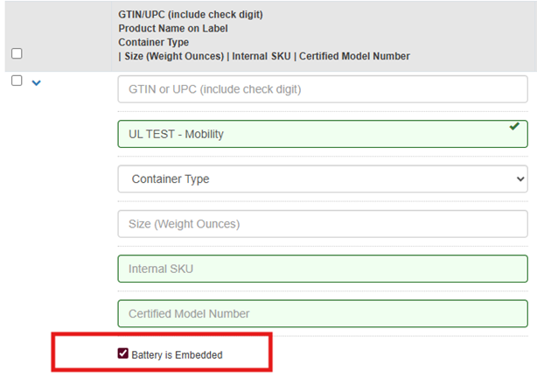537x392 pixels.
Task: Focus the GTIN or UPC input field
Action: point(322,89)
